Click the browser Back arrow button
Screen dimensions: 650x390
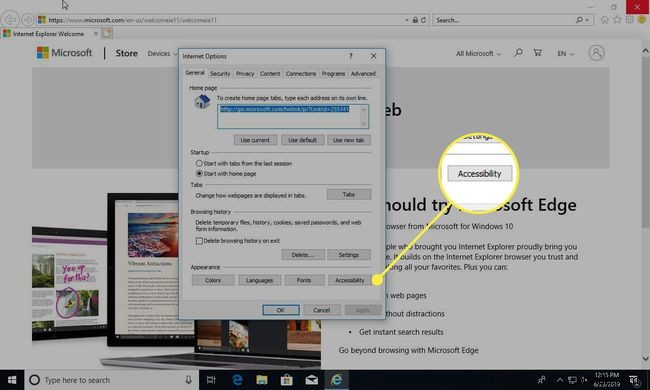pyautogui.click(x=10, y=20)
